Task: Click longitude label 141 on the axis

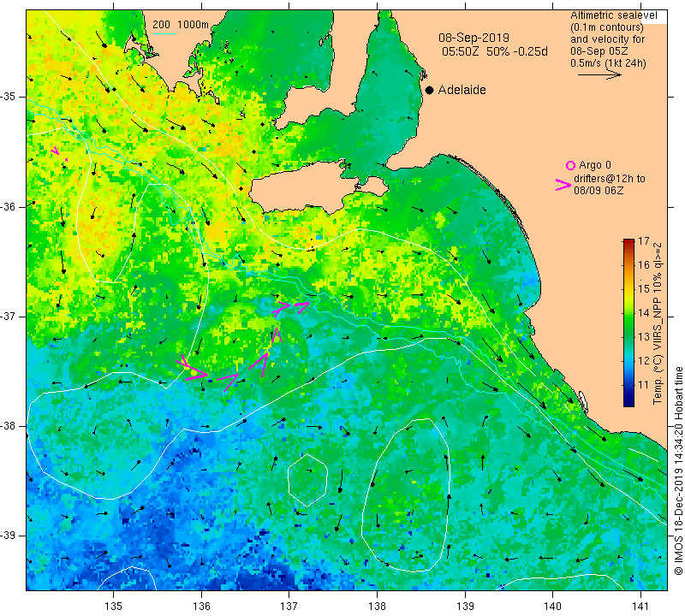Action: [x=640, y=607]
